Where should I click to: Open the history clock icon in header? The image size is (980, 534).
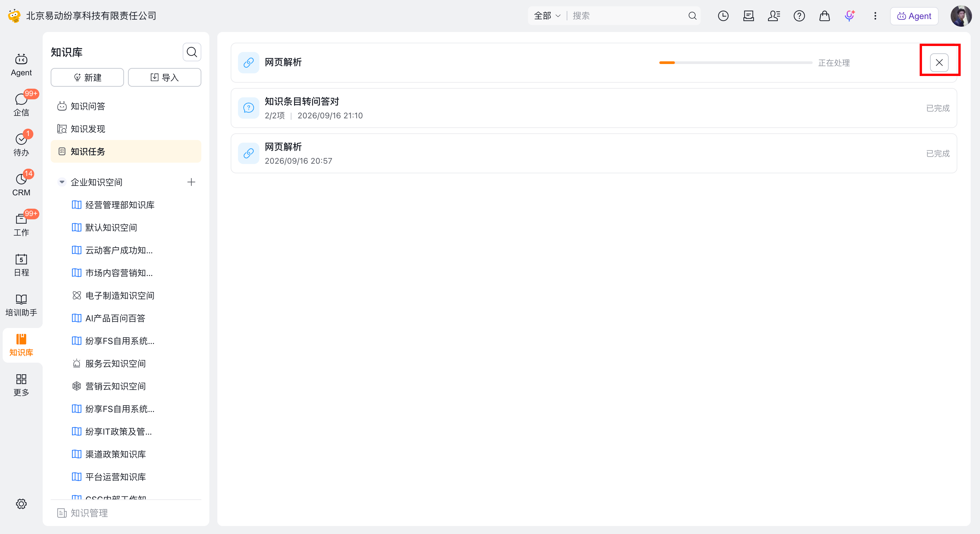(x=723, y=16)
